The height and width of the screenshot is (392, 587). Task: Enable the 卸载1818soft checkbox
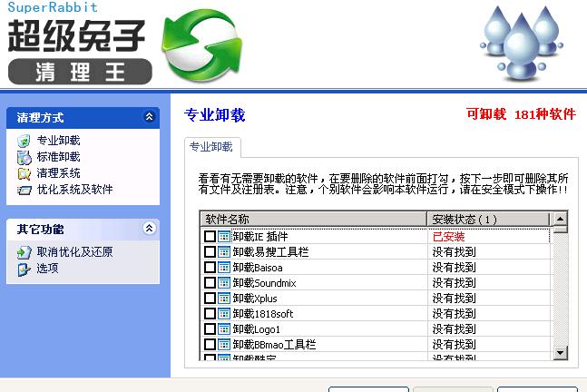(x=210, y=313)
